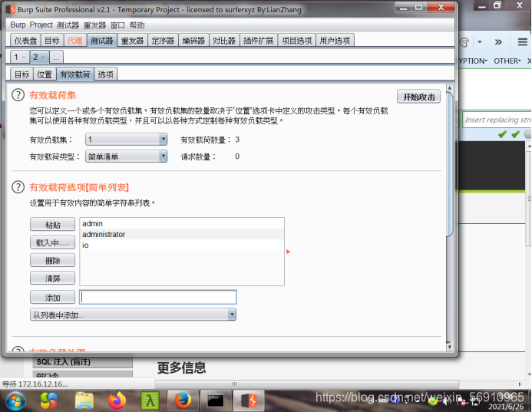Switch to the 项目选项 tab
532x412 pixels.
coord(297,41)
